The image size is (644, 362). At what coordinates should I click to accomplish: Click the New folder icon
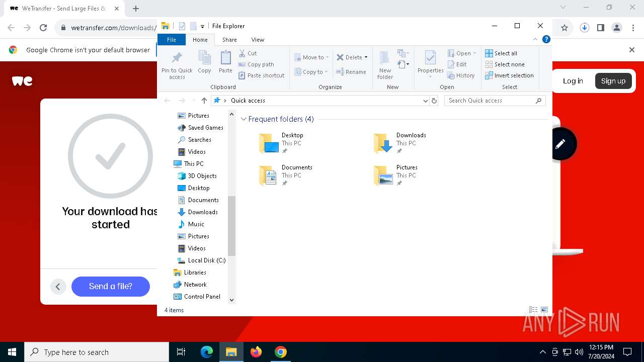(385, 65)
